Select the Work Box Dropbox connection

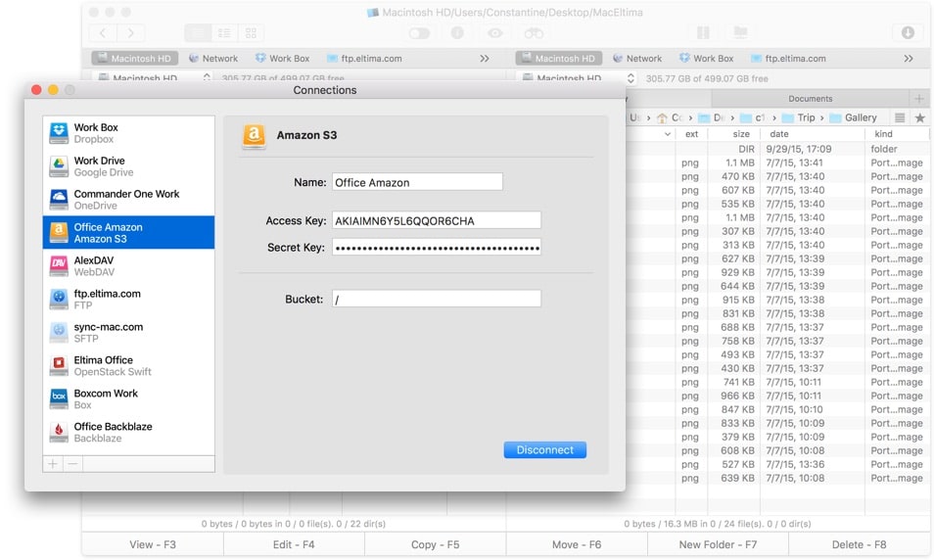click(x=128, y=133)
